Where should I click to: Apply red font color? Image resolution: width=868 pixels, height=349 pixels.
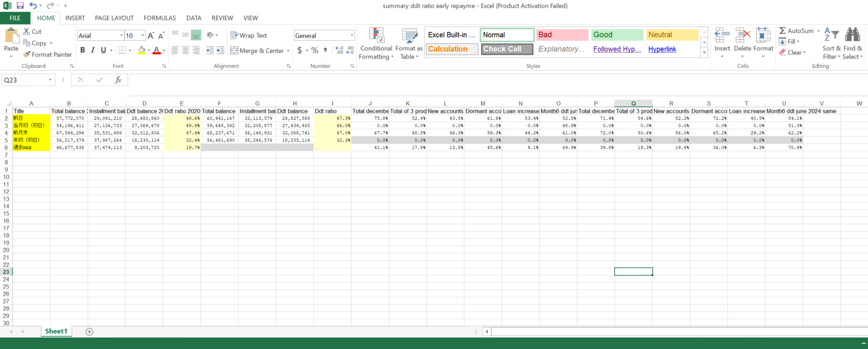coord(156,50)
